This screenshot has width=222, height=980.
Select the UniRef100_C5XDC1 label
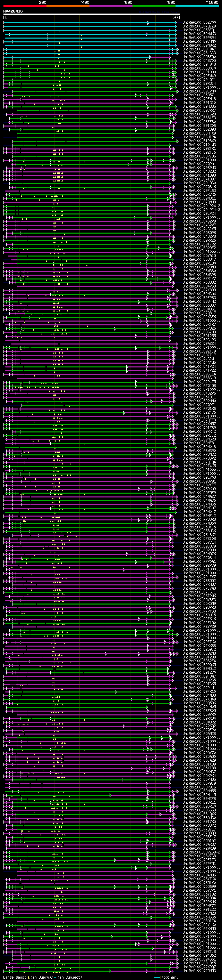[199, 397]
